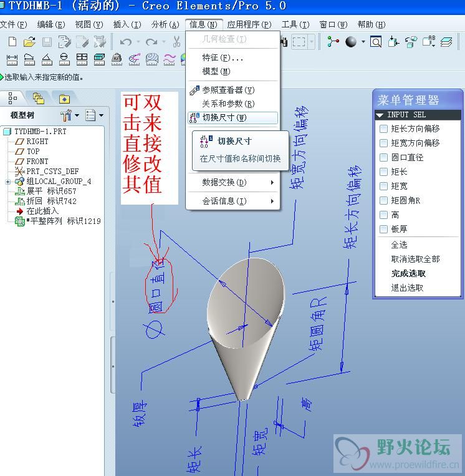Select the Transform measure tool icon
Screen dimensions: 465x476
82,59
